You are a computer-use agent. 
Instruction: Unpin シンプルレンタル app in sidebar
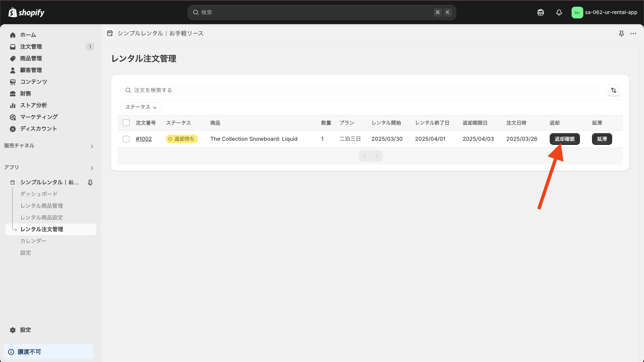coord(90,182)
